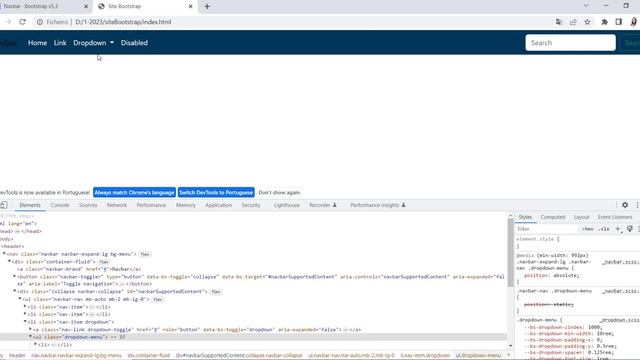Open the Lighthouse panel tab
This screenshot has height=360, width=640.
[x=287, y=205]
